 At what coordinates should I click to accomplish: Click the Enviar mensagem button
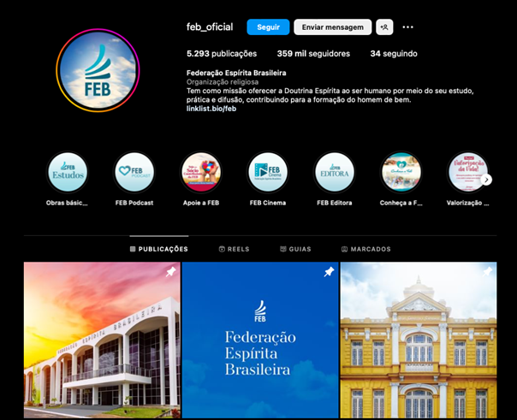tap(332, 27)
